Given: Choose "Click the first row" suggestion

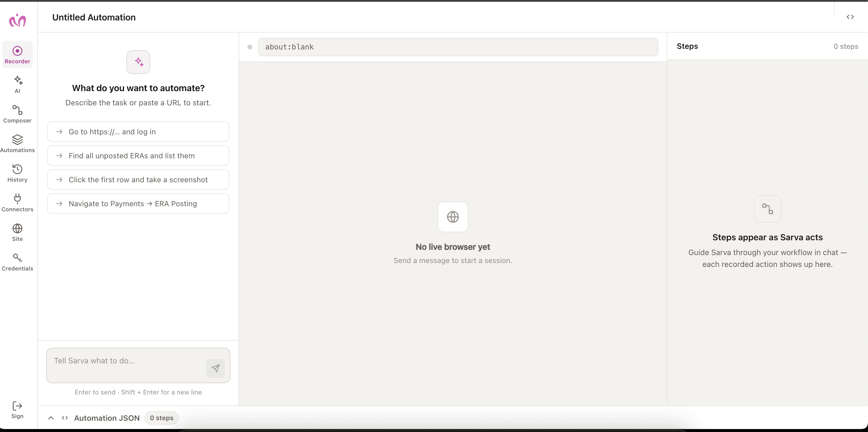Looking at the screenshot, I should 138,180.
